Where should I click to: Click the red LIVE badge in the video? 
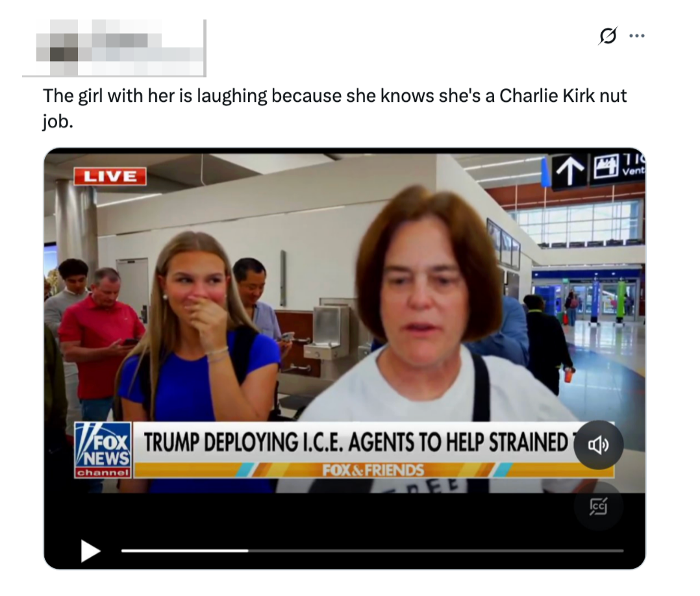click(x=110, y=177)
